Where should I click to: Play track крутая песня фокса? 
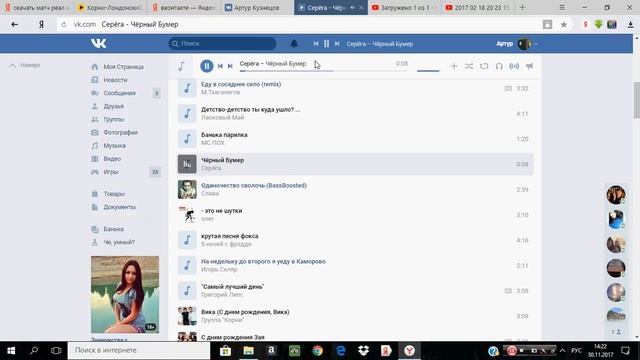pos(355,240)
